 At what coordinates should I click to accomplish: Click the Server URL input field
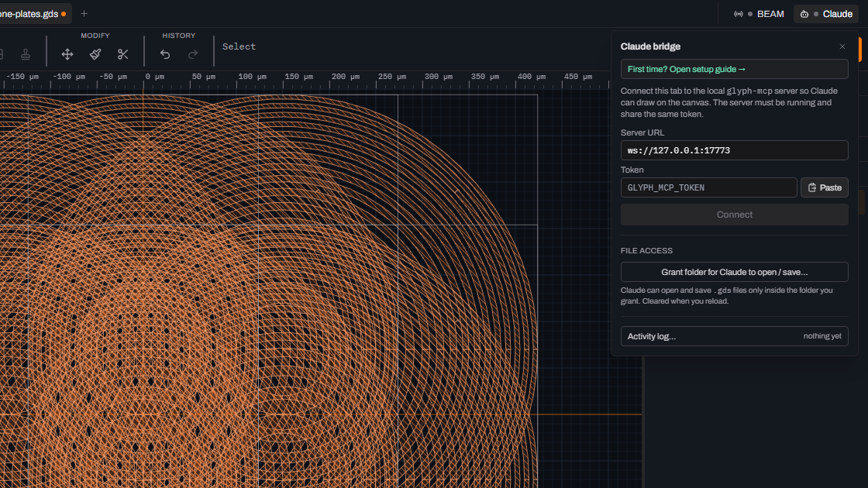734,150
